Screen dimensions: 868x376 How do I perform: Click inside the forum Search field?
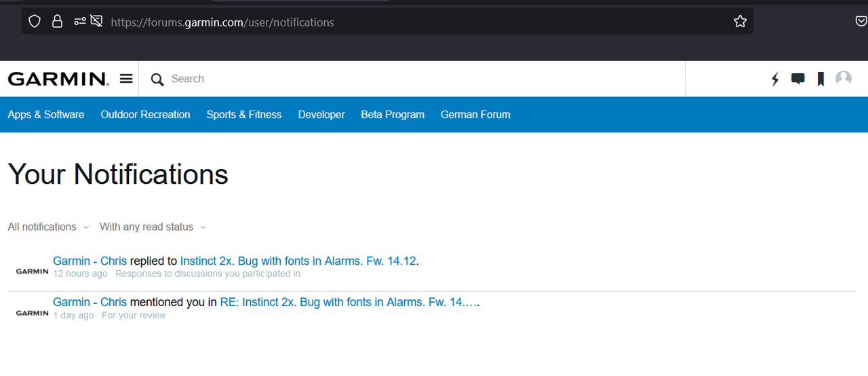pyautogui.click(x=407, y=79)
